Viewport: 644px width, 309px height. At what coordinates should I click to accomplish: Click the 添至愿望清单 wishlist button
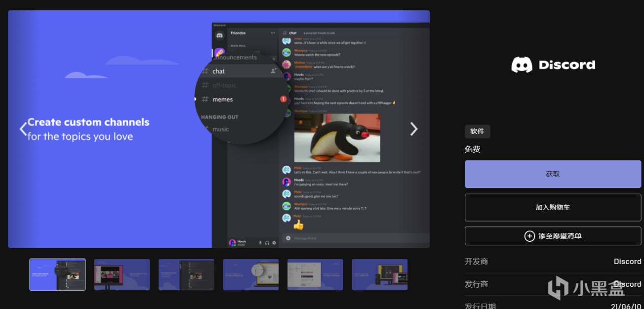pos(553,236)
